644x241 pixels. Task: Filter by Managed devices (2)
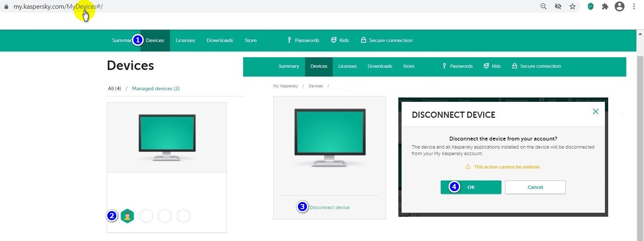[x=156, y=88]
